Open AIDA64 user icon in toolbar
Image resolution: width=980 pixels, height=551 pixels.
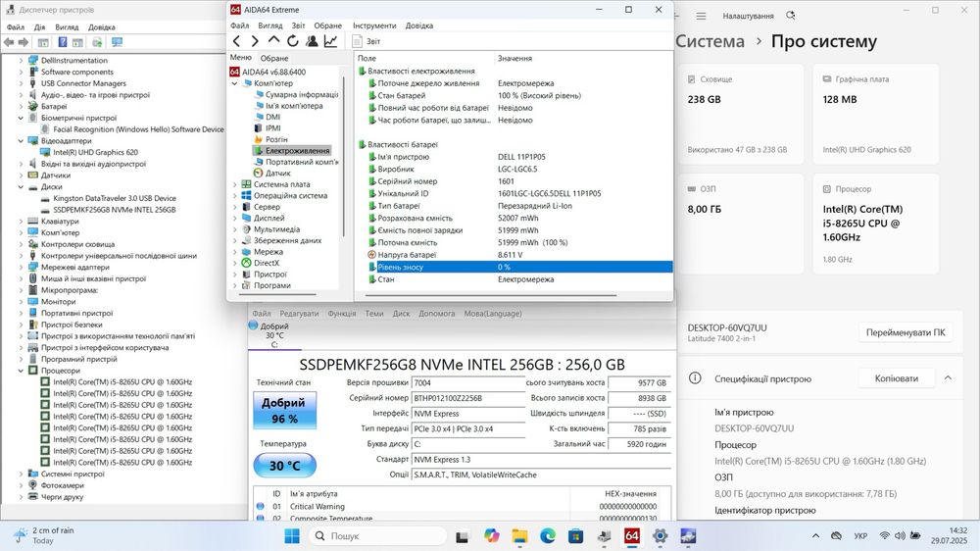point(312,41)
